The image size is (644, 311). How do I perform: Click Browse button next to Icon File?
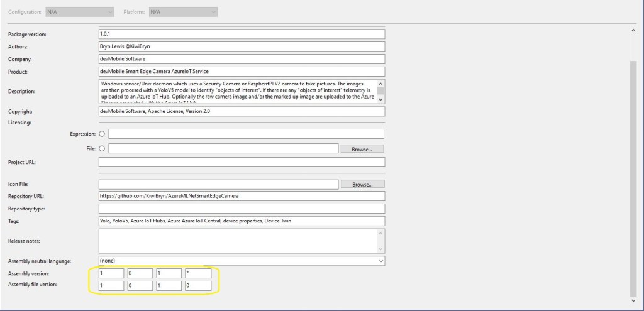click(x=362, y=184)
